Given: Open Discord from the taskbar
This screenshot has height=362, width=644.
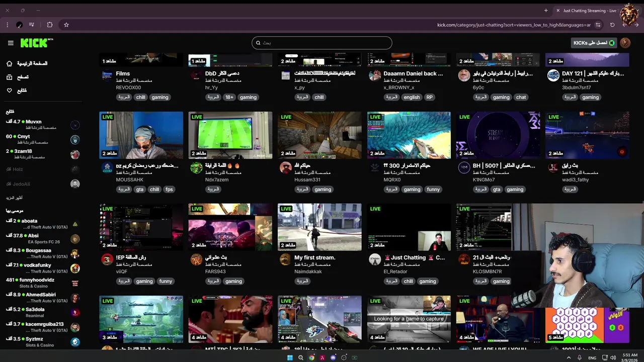Looking at the screenshot, I should click(x=333, y=357).
